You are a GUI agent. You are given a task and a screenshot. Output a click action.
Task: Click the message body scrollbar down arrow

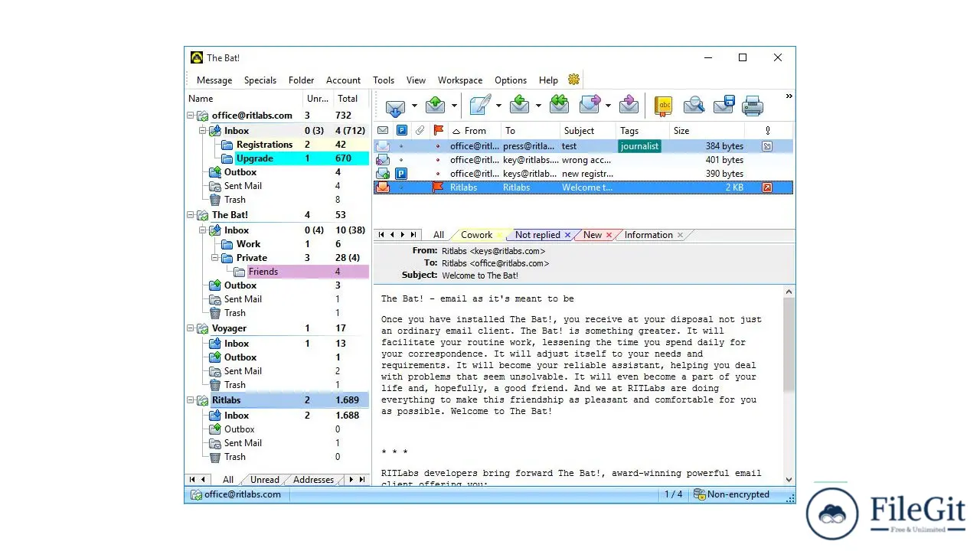tap(789, 480)
